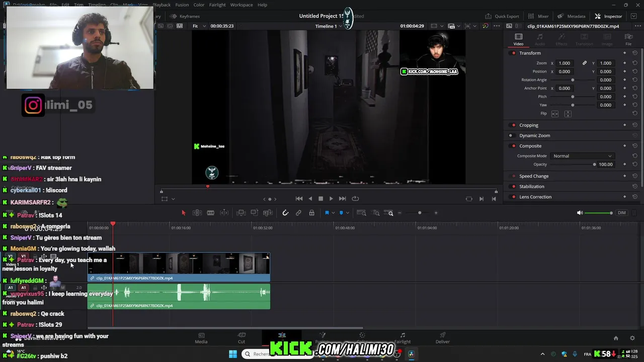The image size is (644, 362).
Task: Toggle timeline Snapping magnet icon
Action: pyautogui.click(x=285, y=213)
